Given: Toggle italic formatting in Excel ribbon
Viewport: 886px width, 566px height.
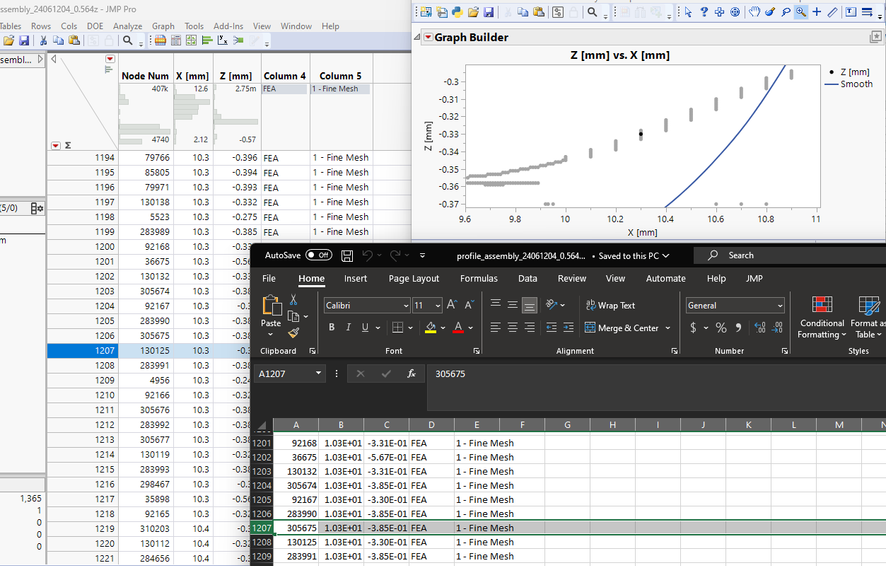Looking at the screenshot, I should (347, 328).
